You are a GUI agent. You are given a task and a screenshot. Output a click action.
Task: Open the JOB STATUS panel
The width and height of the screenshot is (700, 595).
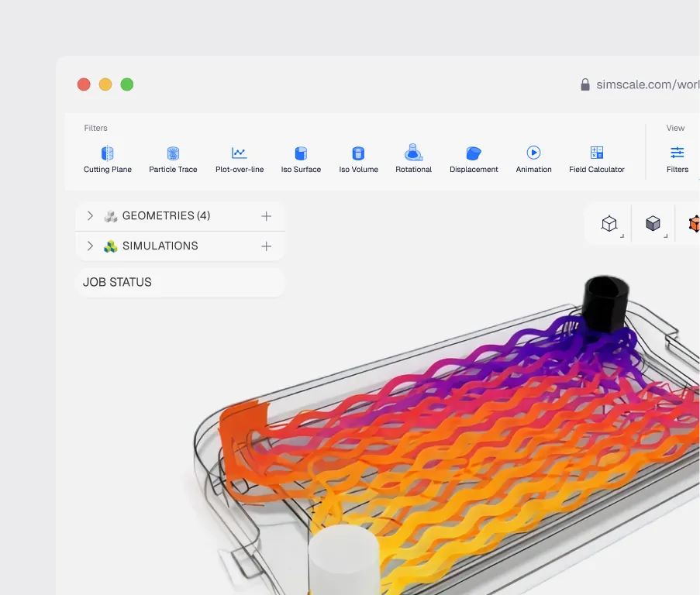[181, 282]
